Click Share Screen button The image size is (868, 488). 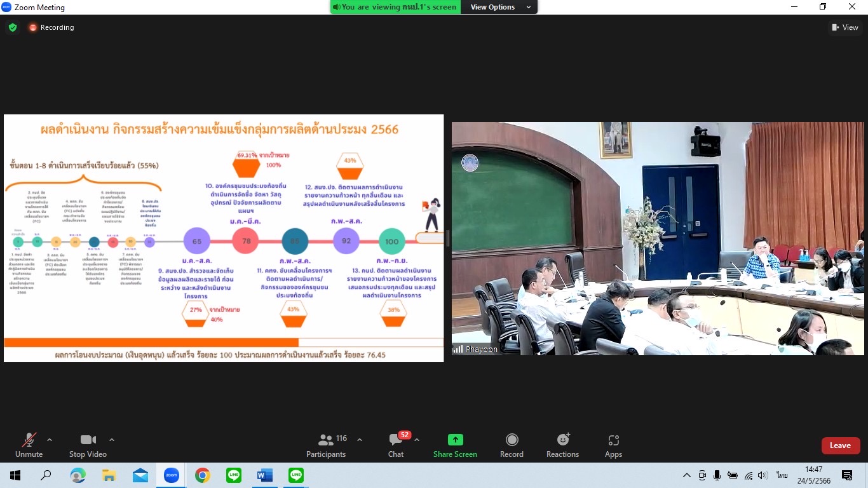point(455,445)
